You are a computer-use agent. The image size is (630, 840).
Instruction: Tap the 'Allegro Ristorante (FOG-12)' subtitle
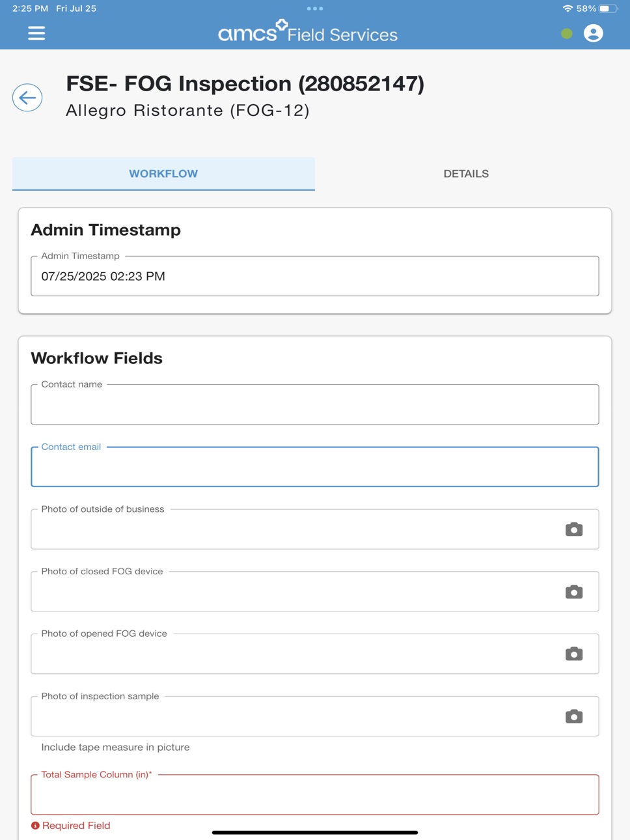188,111
